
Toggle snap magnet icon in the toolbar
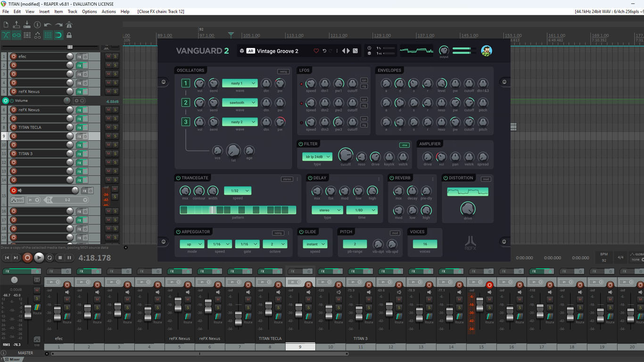point(58,35)
